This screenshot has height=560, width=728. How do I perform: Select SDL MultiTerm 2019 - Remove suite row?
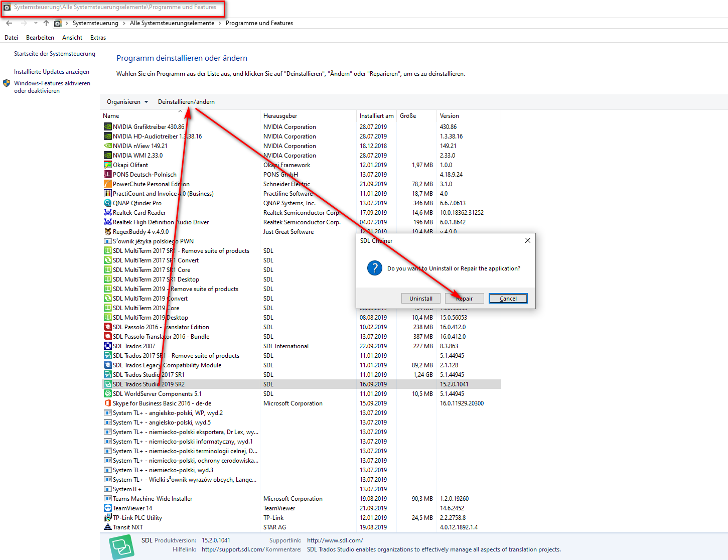click(x=301, y=289)
